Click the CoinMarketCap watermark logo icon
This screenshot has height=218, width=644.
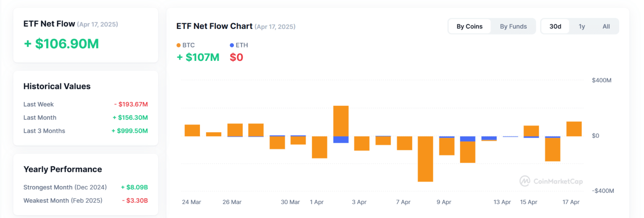pyautogui.click(x=525, y=181)
